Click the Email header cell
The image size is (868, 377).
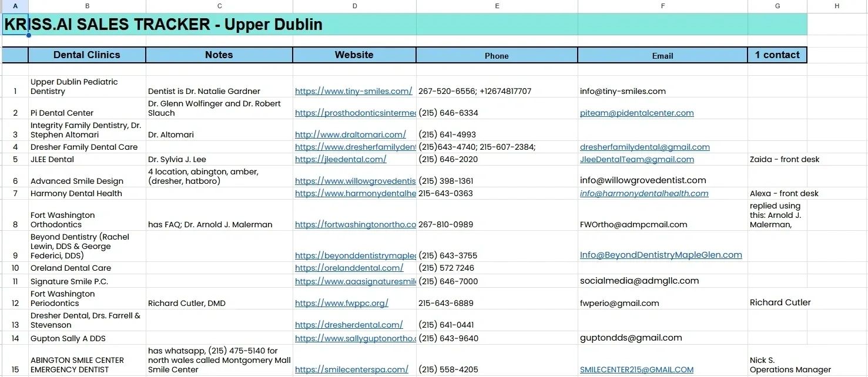[663, 55]
